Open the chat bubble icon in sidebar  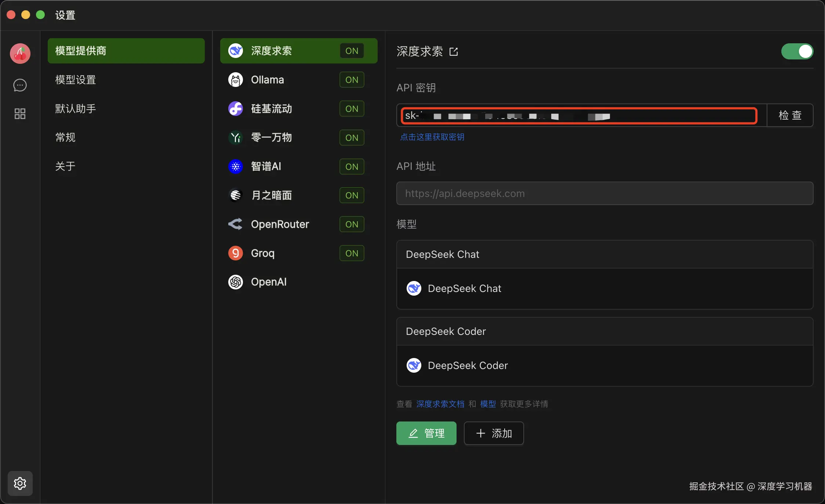coord(20,85)
